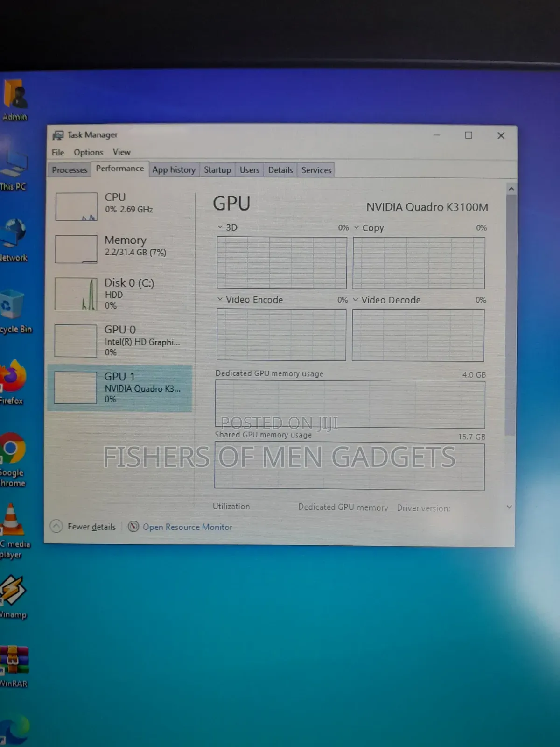This screenshot has height=747, width=560.
Task: Click the 15.7 GB shared memory value
Action: 472,437
